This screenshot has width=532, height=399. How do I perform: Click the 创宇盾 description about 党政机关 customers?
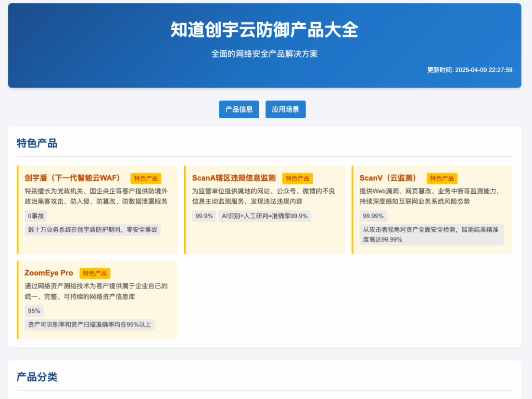pyautogui.click(x=96, y=196)
